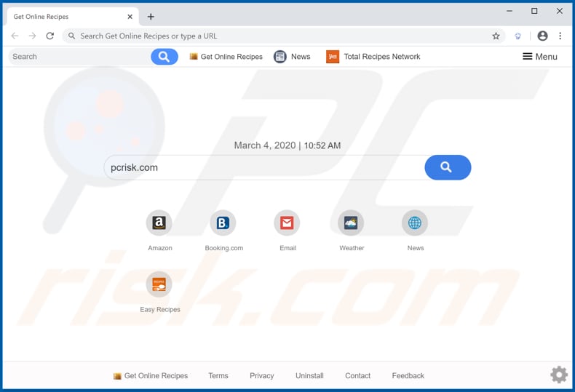Open the Weather shortcut icon

point(351,223)
